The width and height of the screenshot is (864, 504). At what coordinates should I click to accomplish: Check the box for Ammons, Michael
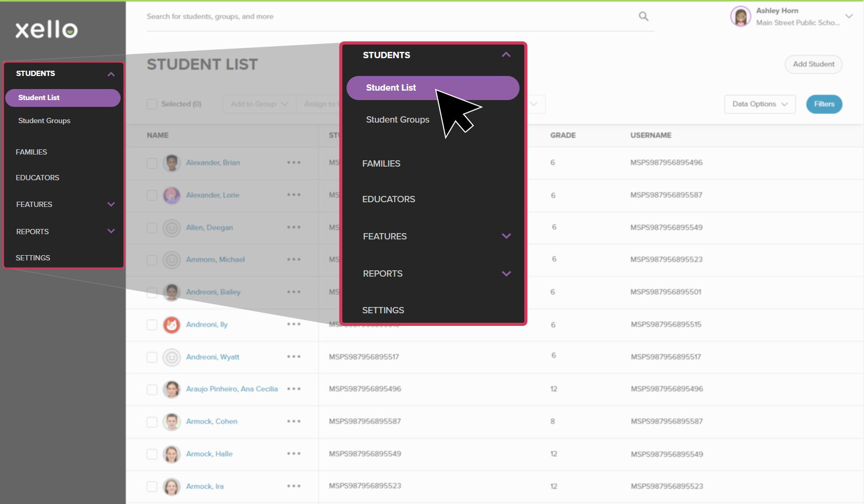[x=152, y=260]
